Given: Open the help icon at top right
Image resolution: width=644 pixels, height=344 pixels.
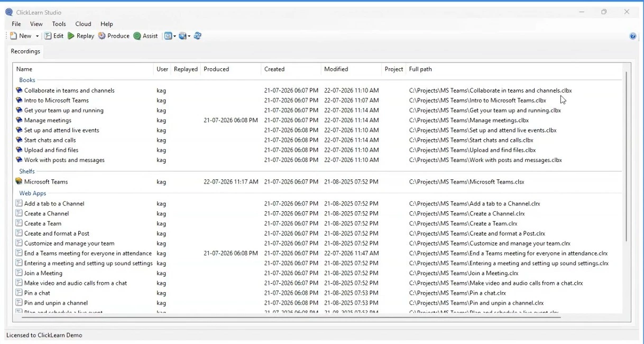Looking at the screenshot, I should [633, 36].
